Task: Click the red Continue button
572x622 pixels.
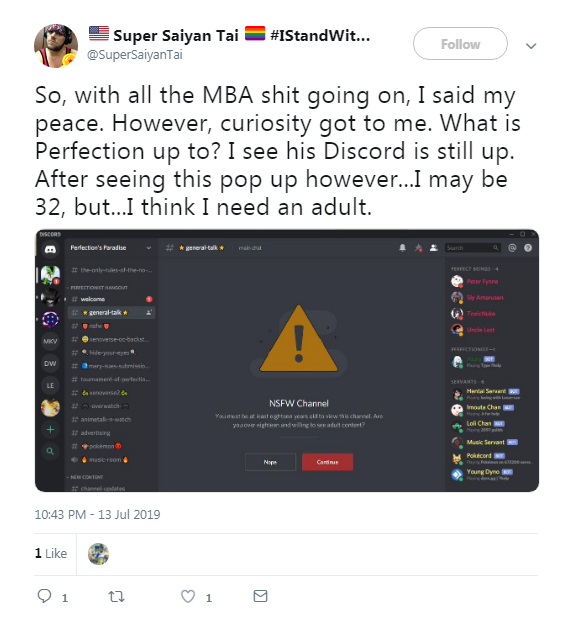Action: click(327, 462)
